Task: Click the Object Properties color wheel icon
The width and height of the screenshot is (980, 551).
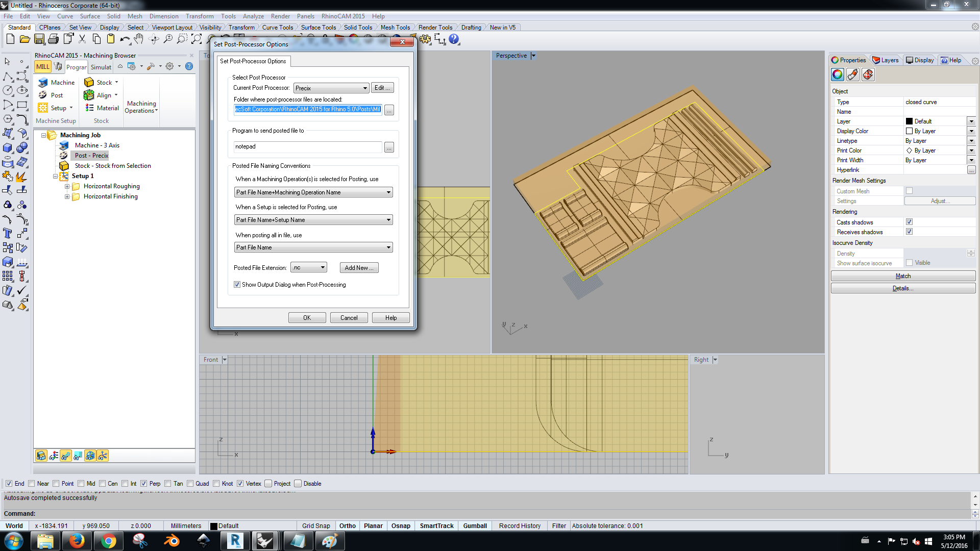Action: point(838,75)
